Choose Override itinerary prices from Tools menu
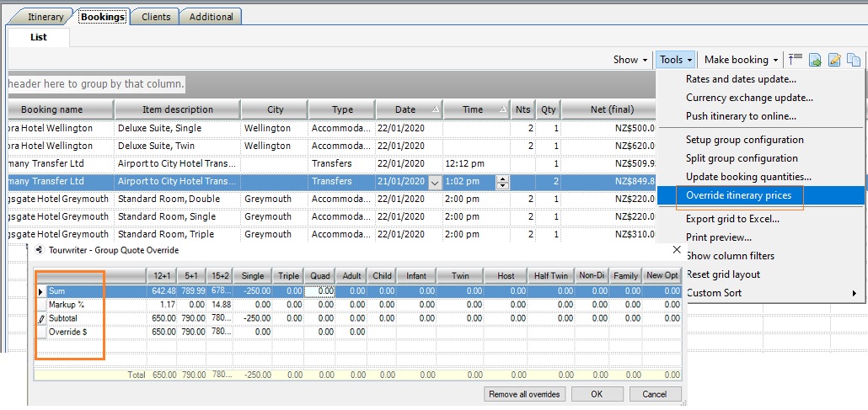The height and width of the screenshot is (410, 868). tap(738, 195)
